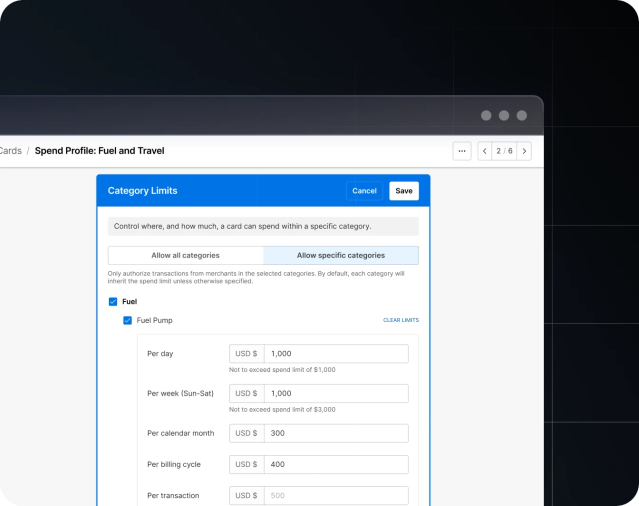Edit the Per billing cycle amount
This screenshot has width=639, height=506.
(335, 464)
